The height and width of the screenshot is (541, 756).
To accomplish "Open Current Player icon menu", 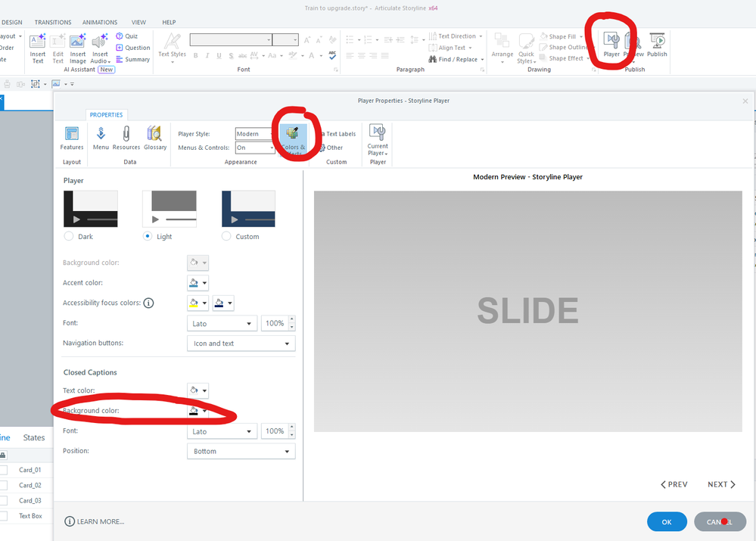I will tap(378, 139).
